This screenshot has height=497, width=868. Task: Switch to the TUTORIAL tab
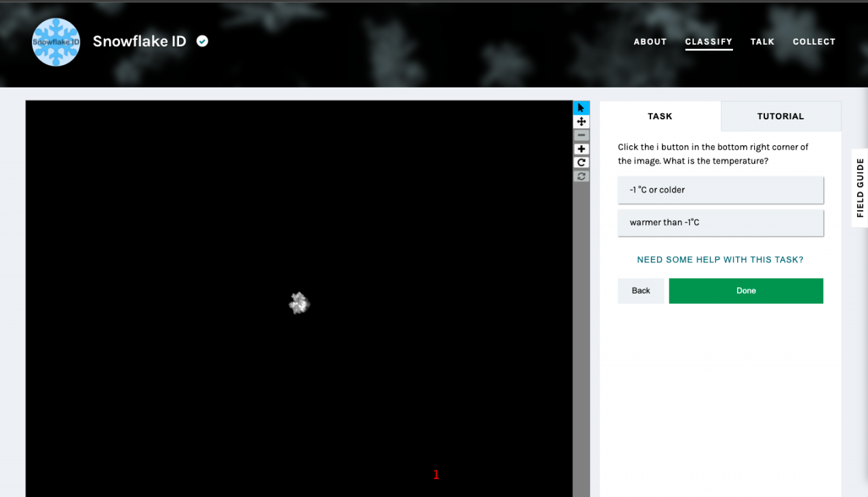click(x=781, y=116)
